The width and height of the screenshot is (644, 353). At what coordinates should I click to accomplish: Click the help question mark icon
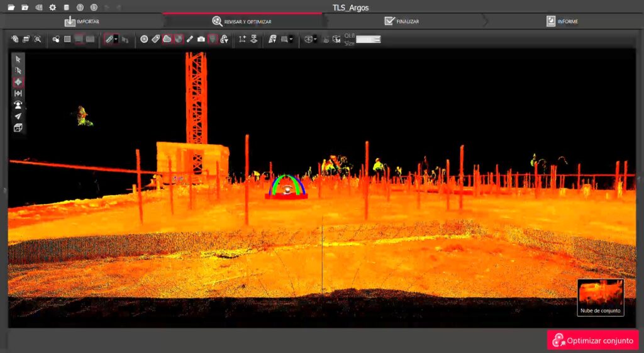(x=80, y=8)
